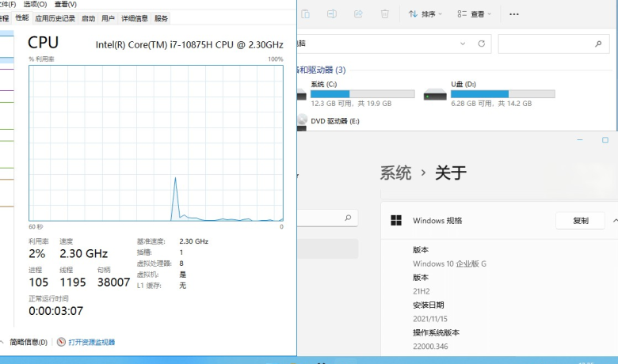Switch to the 详细信息 tab

[x=135, y=18]
